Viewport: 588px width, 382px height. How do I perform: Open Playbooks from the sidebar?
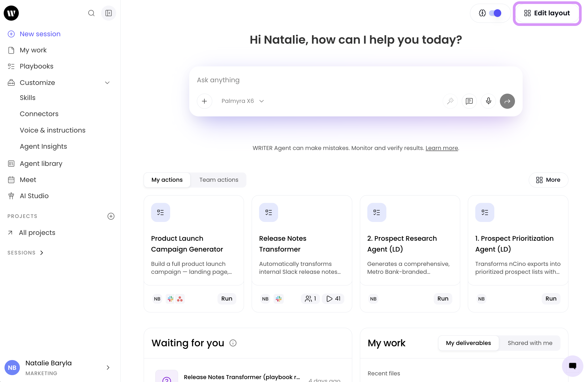point(37,66)
